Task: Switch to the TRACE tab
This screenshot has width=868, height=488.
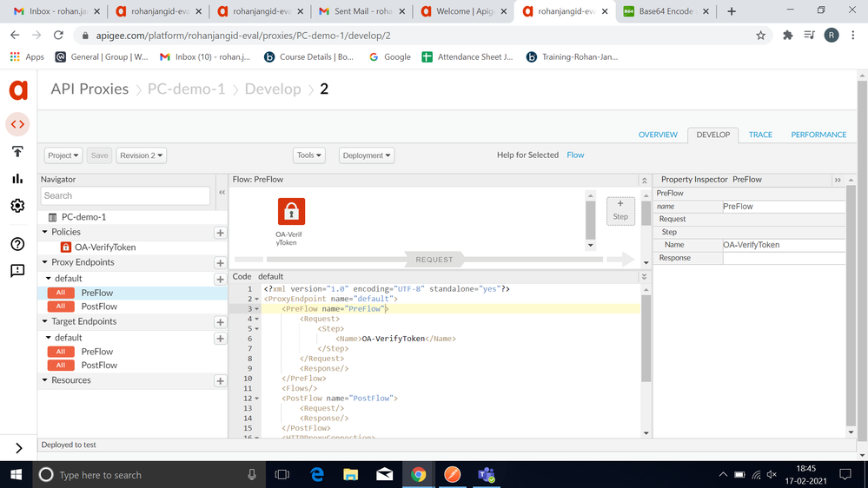Action: (760, 135)
